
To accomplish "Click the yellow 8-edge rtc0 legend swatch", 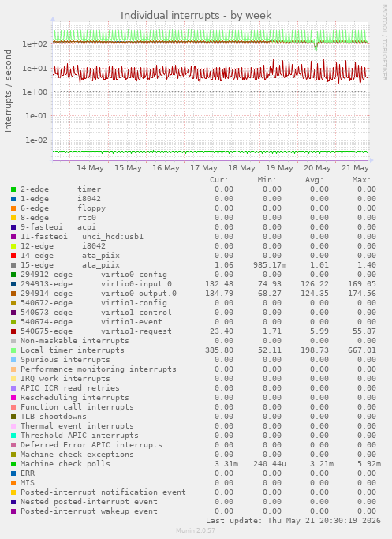I will pos(13,218).
